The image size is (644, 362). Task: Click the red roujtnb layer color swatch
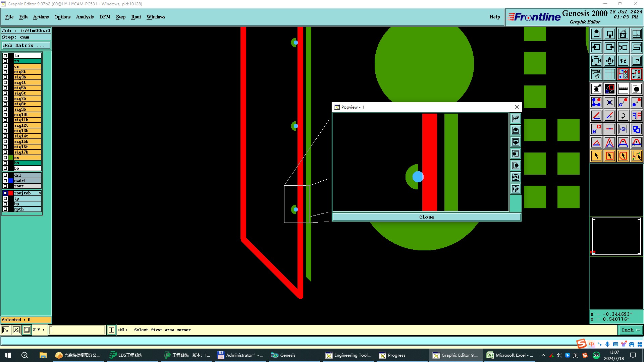point(11,193)
